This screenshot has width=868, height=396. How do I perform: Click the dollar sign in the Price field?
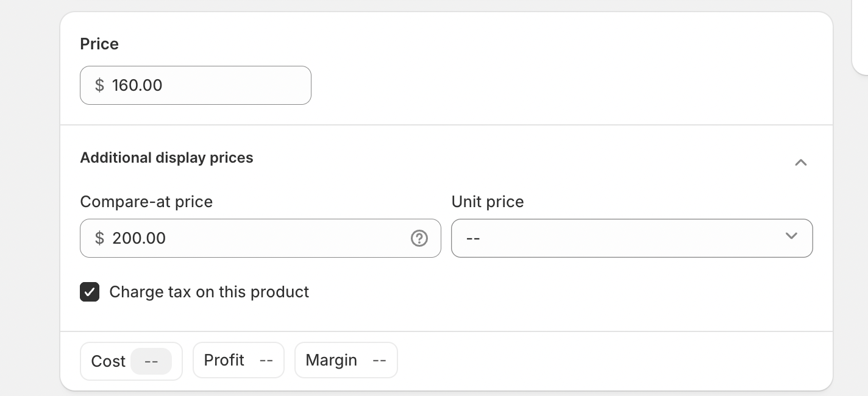click(x=99, y=85)
